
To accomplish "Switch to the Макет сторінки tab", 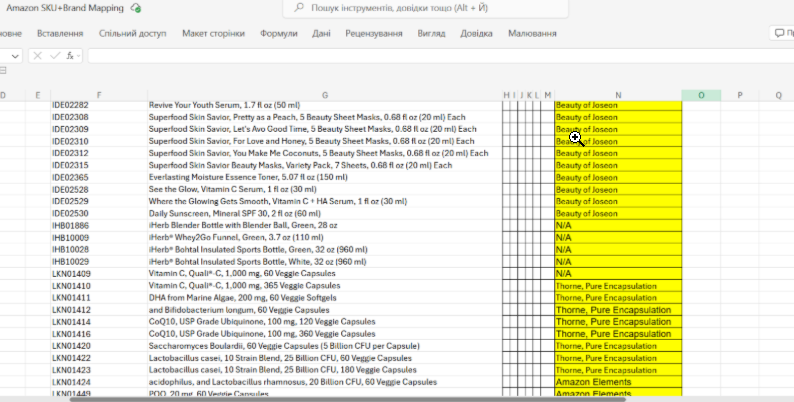I will pos(213,33).
